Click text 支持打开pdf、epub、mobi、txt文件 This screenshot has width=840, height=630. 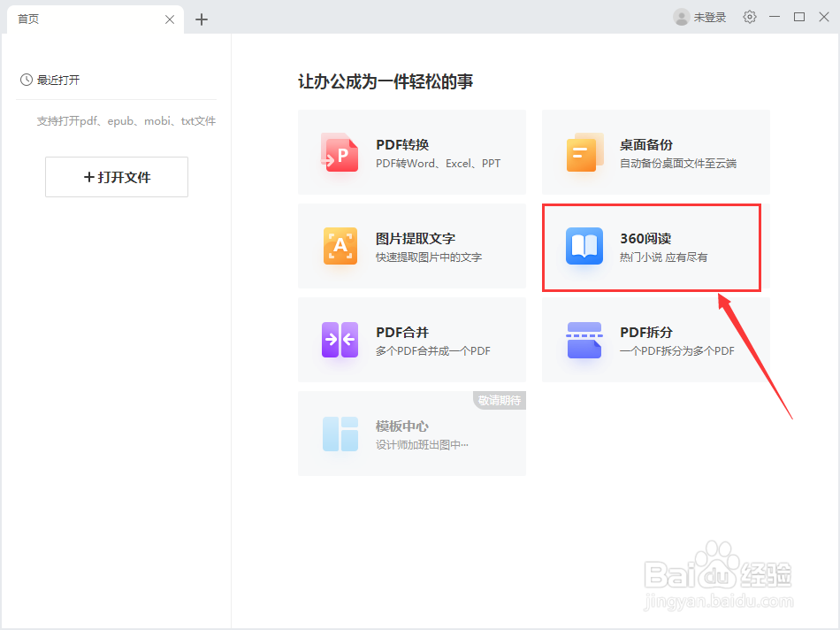click(x=126, y=121)
